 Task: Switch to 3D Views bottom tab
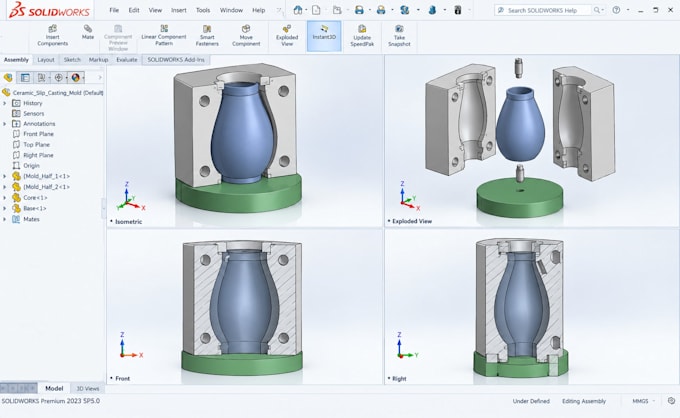pos(88,389)
